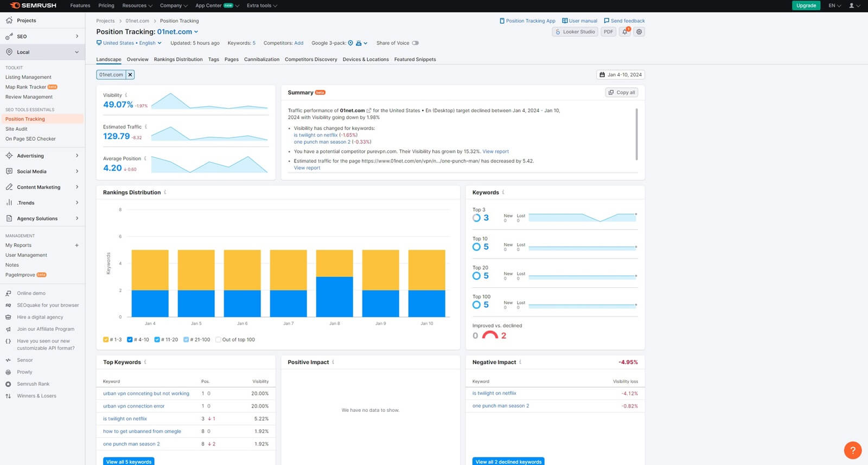
Task: Click the Winners & Losers arrows icon
Action: coord(8,396)
